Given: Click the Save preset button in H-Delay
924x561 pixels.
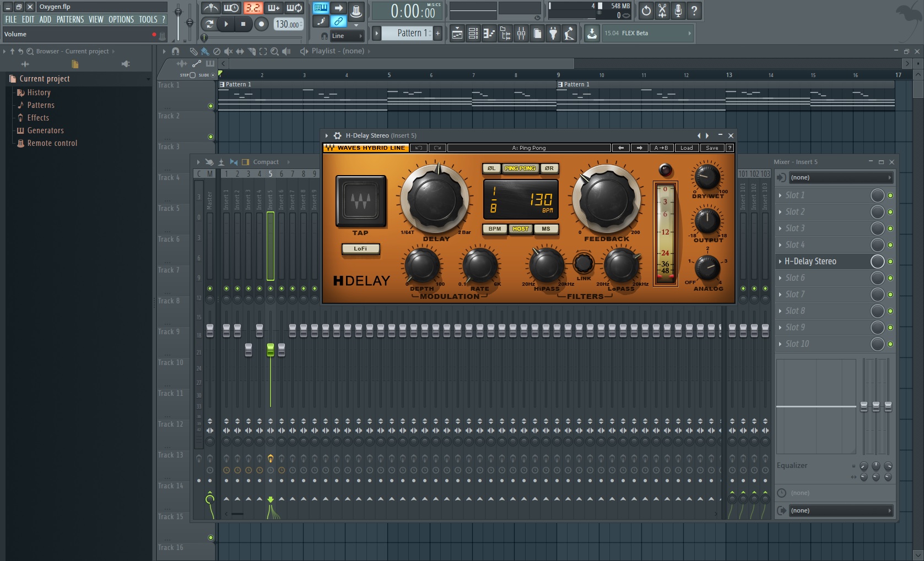Looking at the screenshot, I should pos(712,148).
